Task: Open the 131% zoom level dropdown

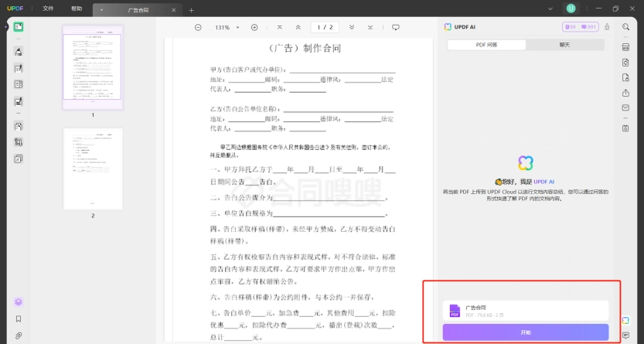Action: tap(227, 28)
